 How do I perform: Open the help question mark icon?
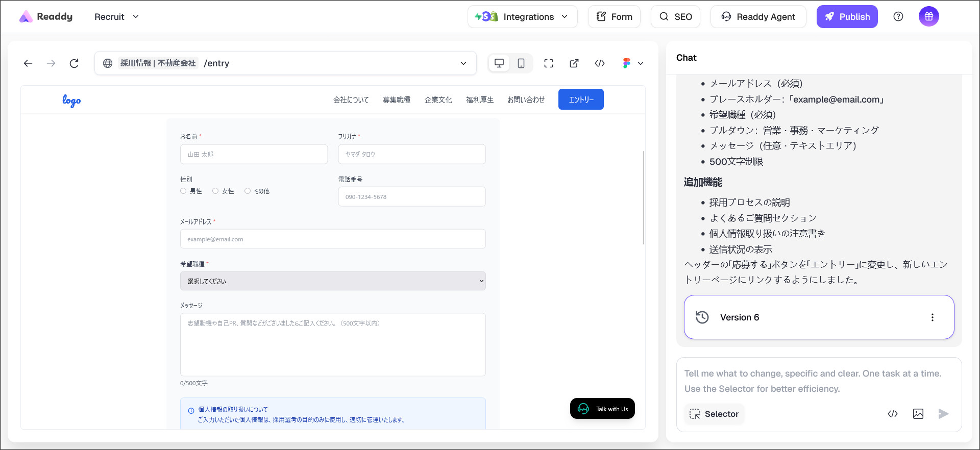(x=898, y=17)
